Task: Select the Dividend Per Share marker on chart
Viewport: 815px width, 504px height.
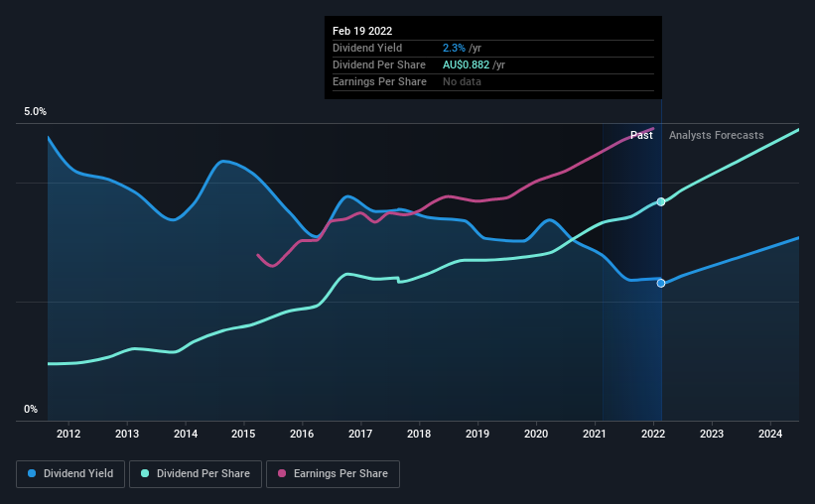Action: point(660,201)
